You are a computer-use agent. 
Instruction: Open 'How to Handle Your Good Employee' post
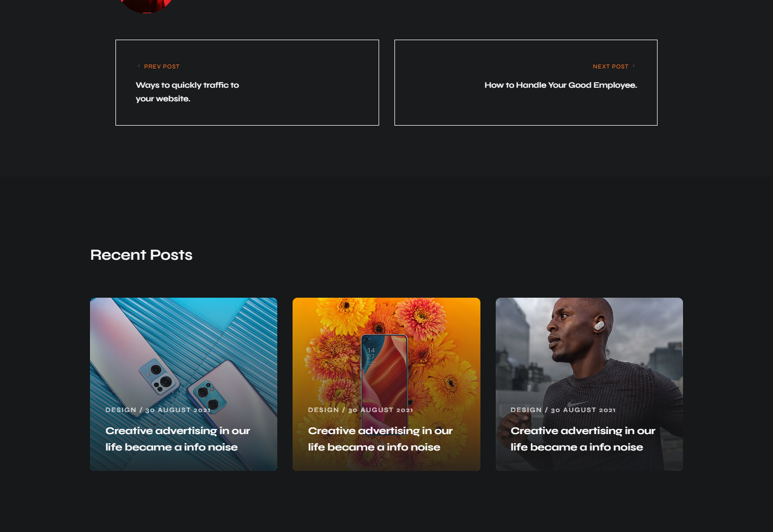[561, 85]
